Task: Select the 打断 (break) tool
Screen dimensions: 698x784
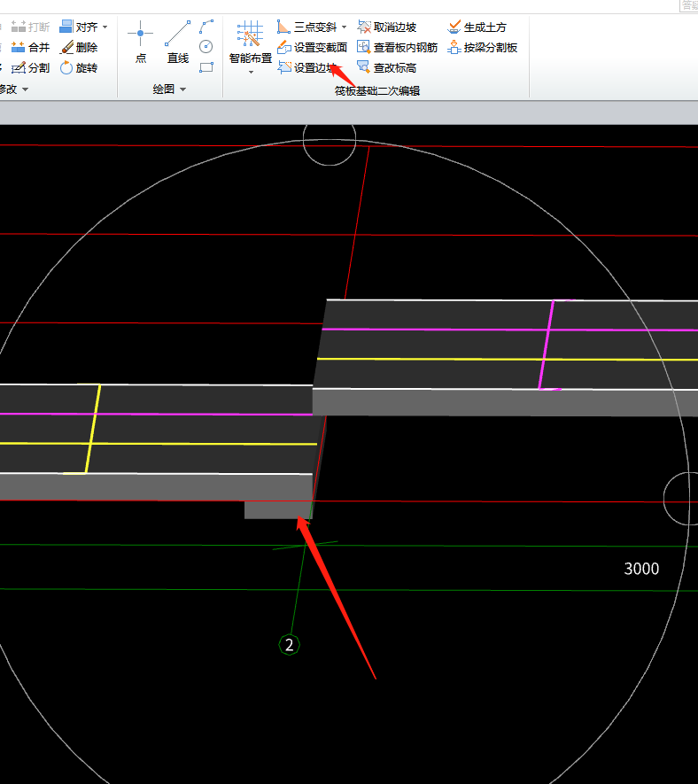Action: [x=30, y=27]
